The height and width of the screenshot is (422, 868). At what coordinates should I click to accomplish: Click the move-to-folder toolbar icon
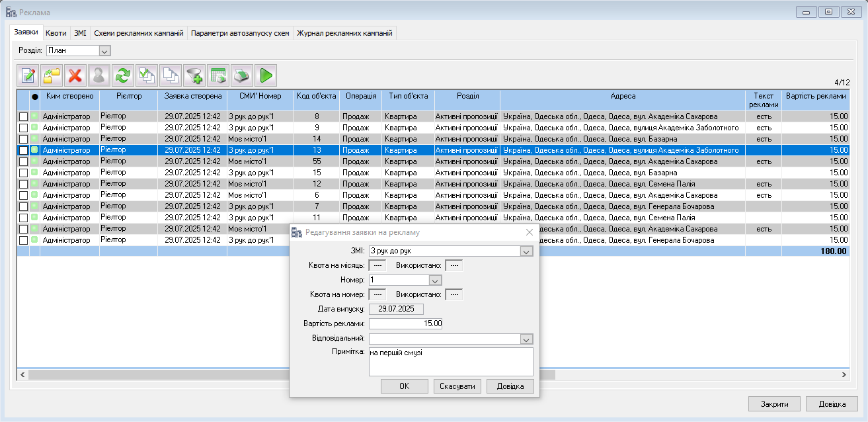pyautogui.click(x=52, y=75)
